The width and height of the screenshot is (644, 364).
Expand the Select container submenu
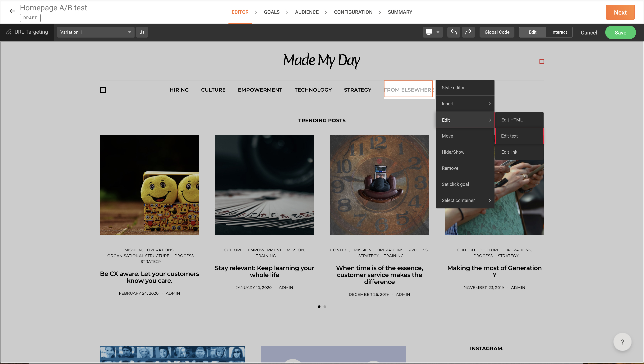coord(465,200)
